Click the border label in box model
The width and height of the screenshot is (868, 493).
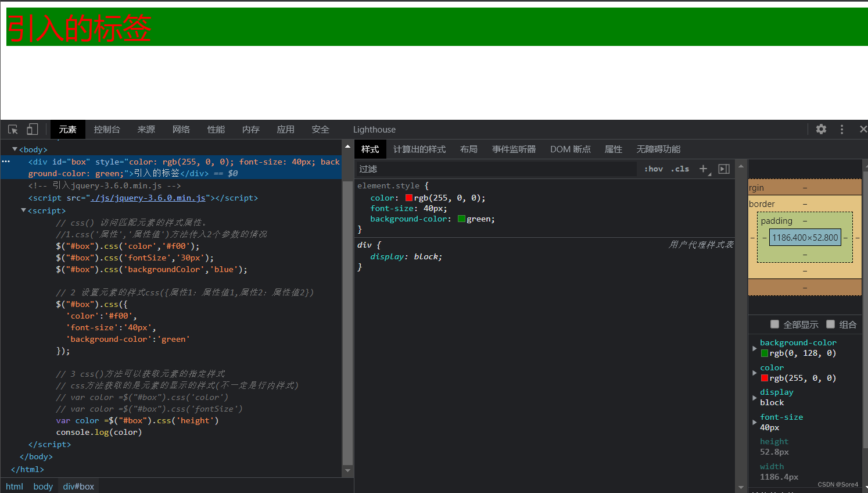click(x=762, y=204)
